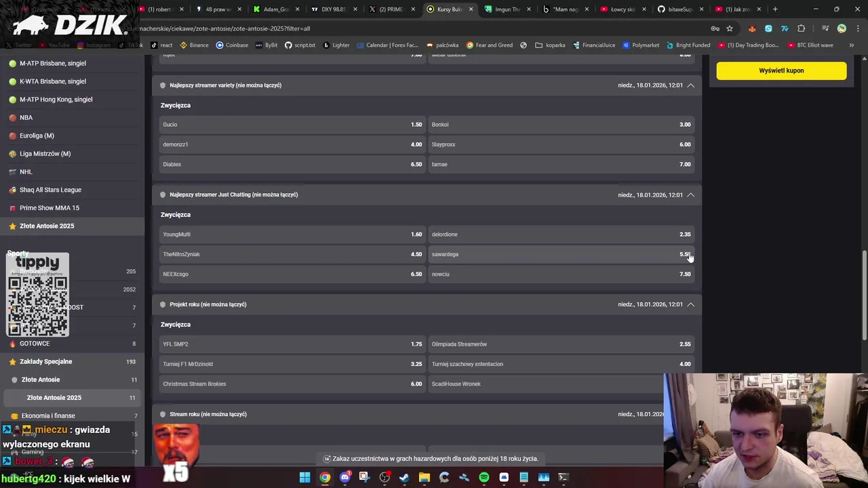Open OBS Studio from the taskbar
The width and height of the screenshot is (868, 488).
click(384, 477)
